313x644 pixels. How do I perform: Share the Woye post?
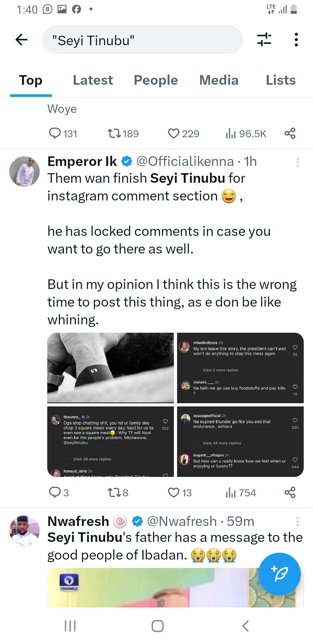pyautogui.click(x=290, y=133)
